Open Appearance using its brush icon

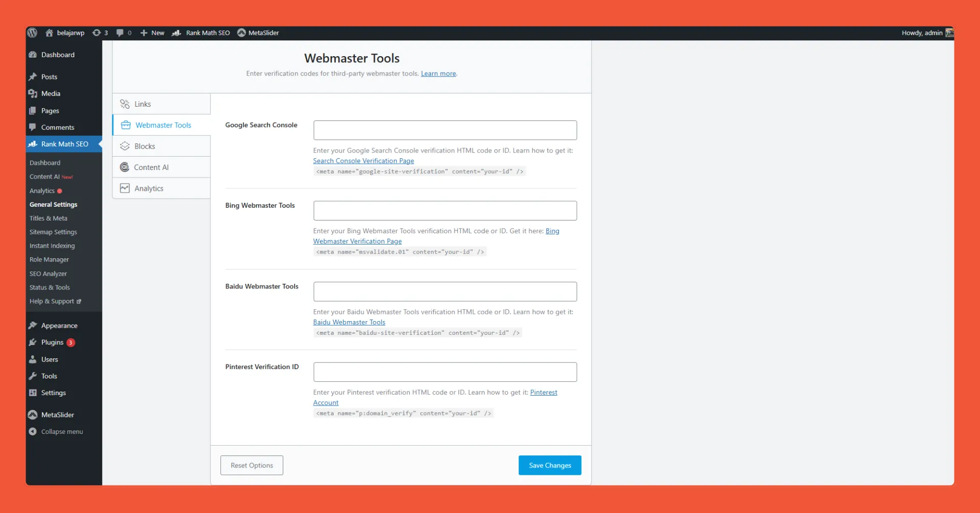[33, 325]
